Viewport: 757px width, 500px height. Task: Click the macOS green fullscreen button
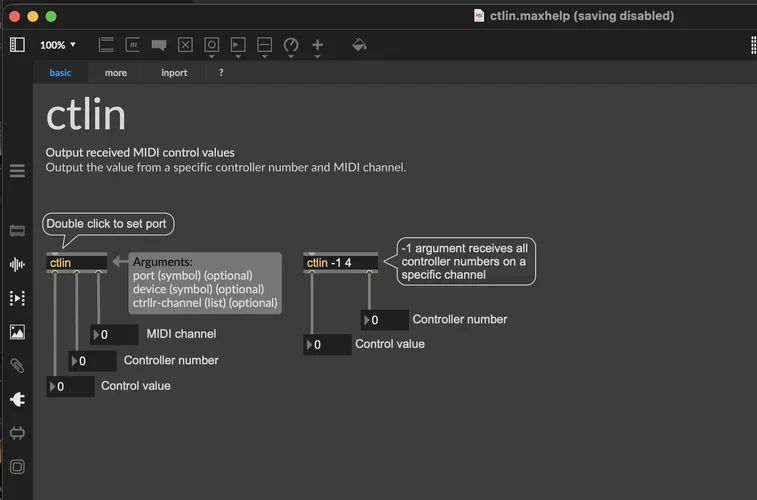pos(51,16)
